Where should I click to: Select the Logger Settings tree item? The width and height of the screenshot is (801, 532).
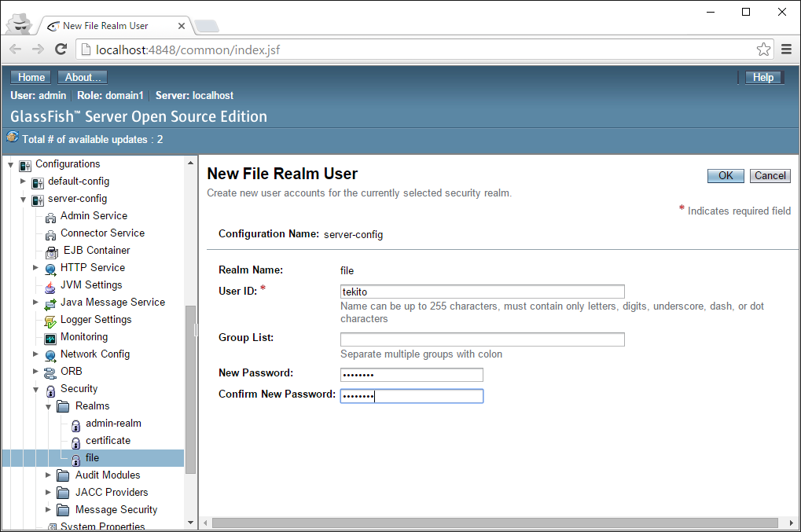[96, 320]
